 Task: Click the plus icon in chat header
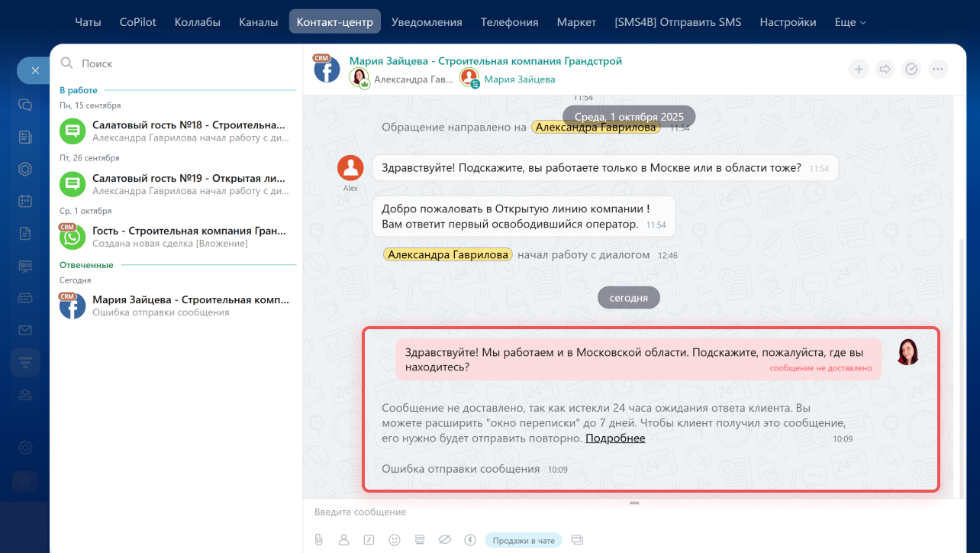859,70
